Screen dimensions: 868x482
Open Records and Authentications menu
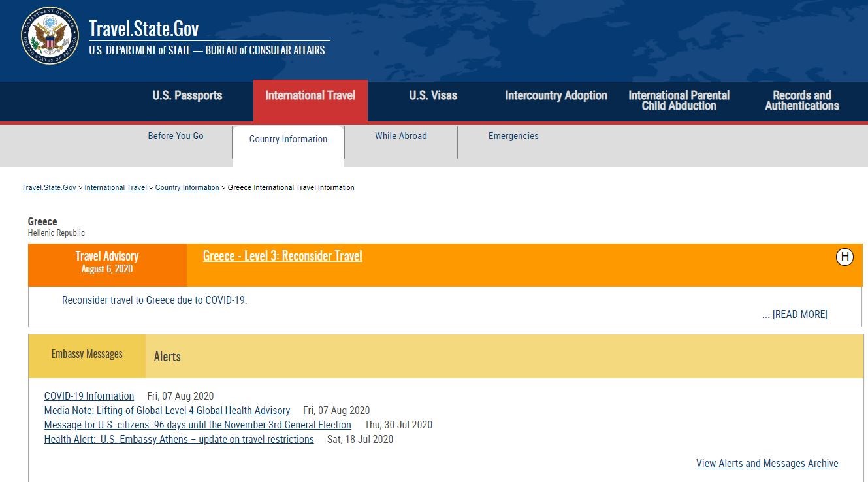point(801,101)
